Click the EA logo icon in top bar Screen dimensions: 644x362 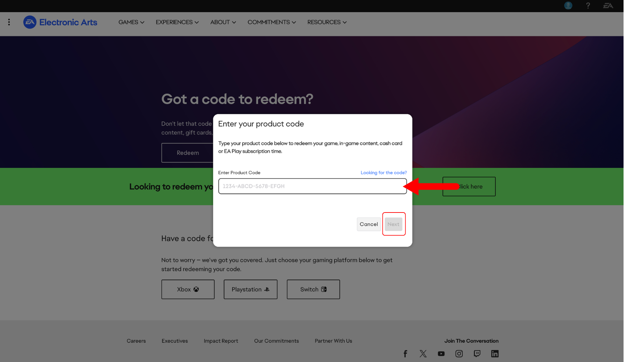tap(608, 6)
